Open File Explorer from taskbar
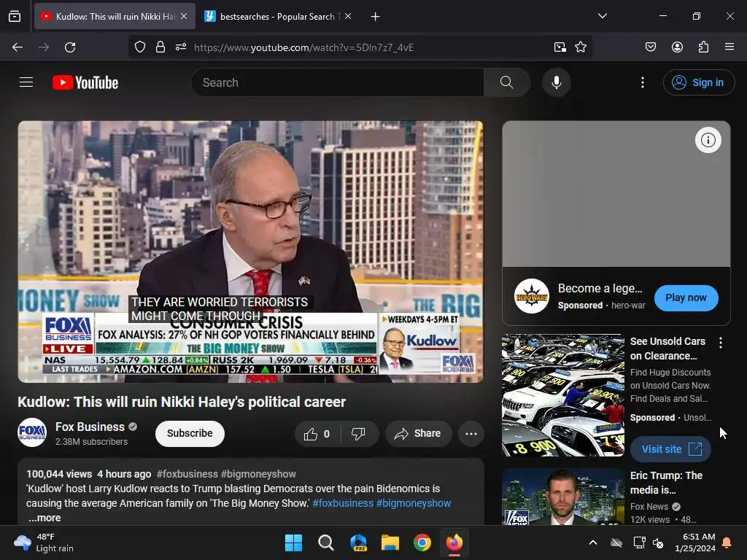Viewport: 747px width, 560px height. (390, 542)
